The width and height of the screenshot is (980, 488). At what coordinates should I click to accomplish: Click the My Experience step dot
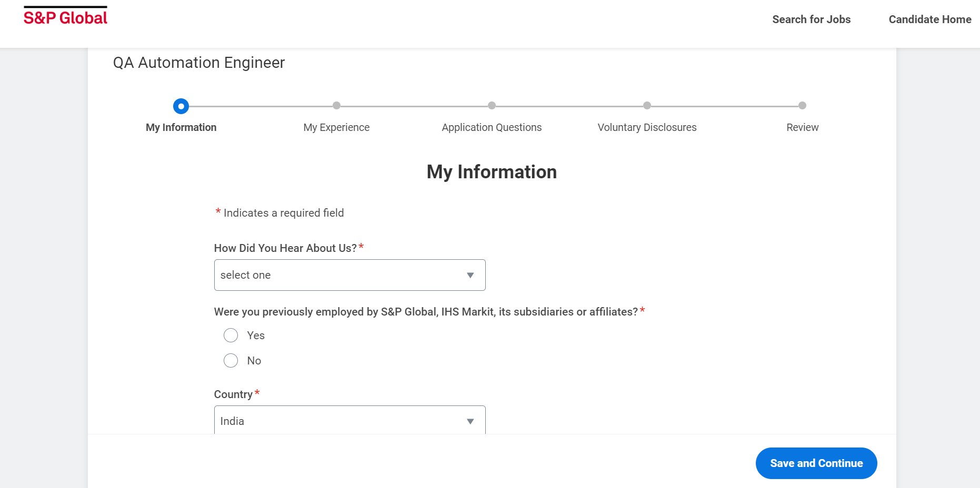(x=336, y=106)
